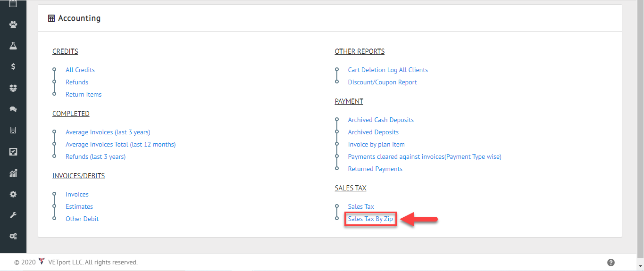The height and width of the screenshot is (271, 644).
Task: Open the Invoices report link
Action: [77, 194]
